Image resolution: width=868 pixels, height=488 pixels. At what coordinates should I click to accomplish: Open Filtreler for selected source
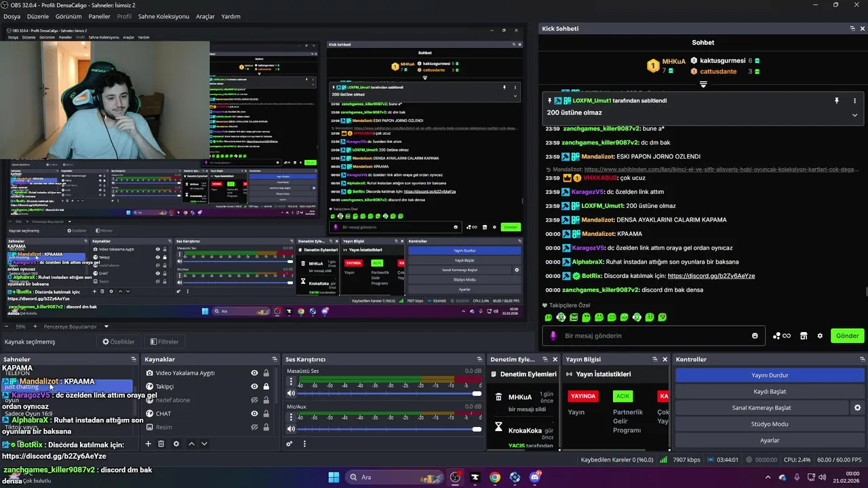(165, 342)
